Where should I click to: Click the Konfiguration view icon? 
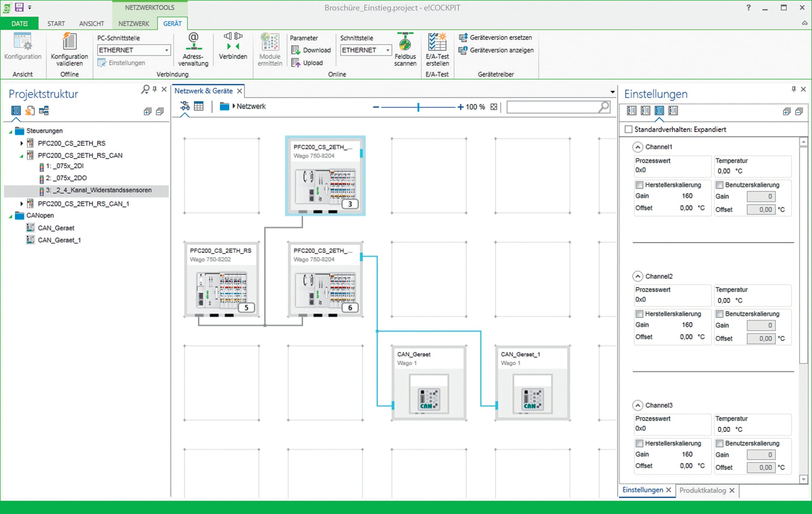[x=22, y=42]
